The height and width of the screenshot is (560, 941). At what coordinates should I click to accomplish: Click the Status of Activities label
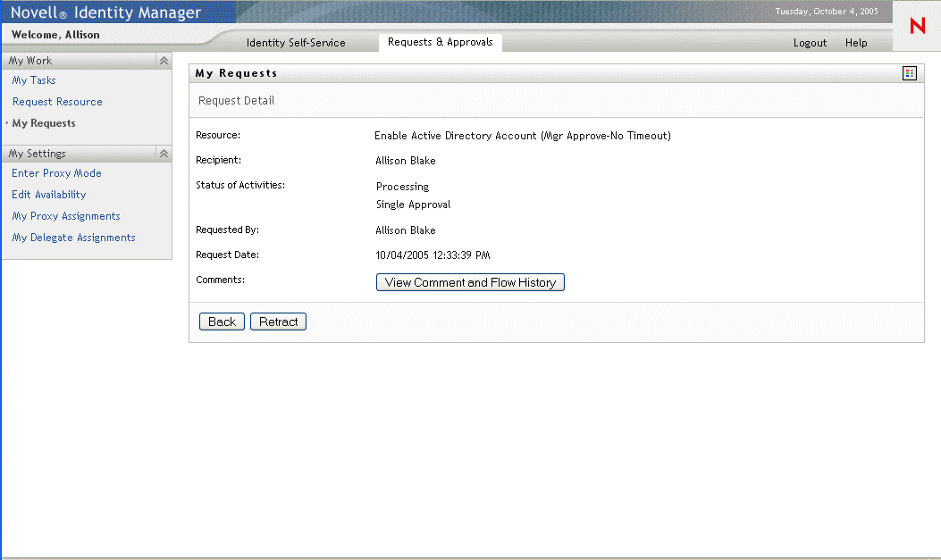(x=240, y=185)
